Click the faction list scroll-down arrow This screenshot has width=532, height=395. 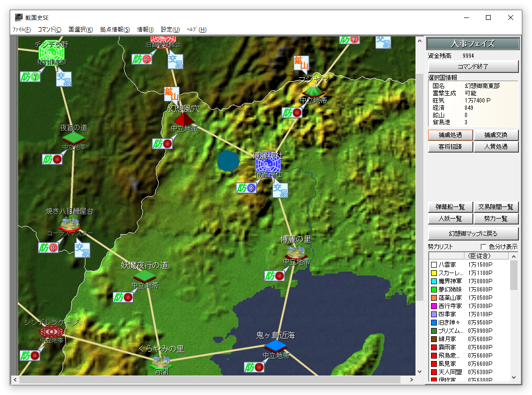pos(514,378)
